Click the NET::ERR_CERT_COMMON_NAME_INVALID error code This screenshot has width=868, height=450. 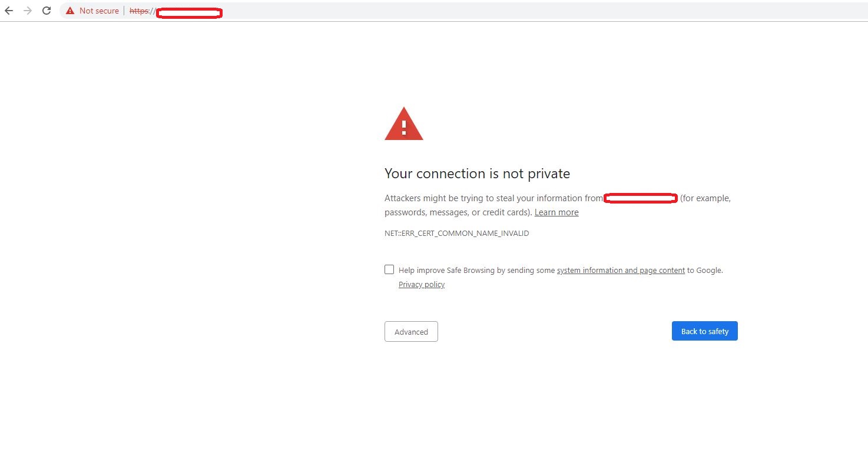[x=456, y=234]
